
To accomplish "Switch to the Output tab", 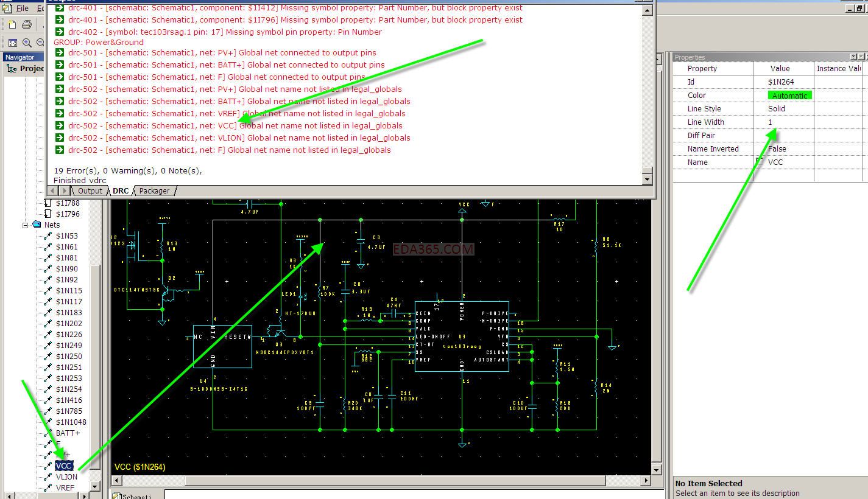I will (90, 190).
